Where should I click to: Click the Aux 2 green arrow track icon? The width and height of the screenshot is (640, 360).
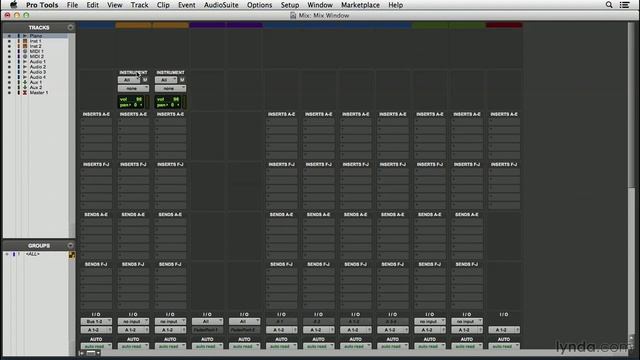click(25, 87)
